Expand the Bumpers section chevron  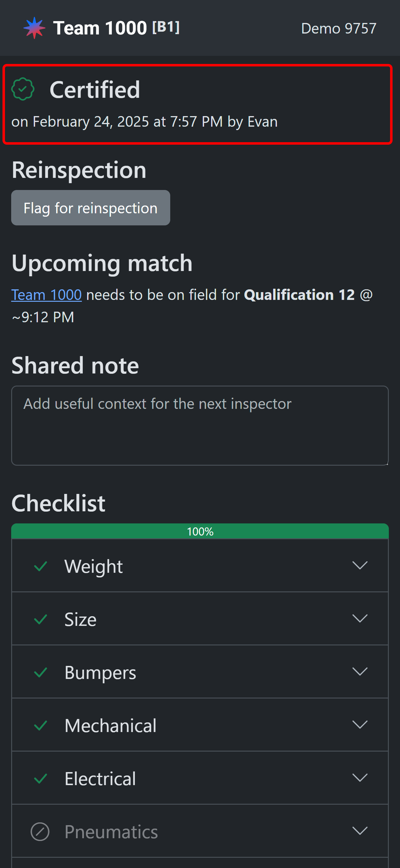[360, 671]
